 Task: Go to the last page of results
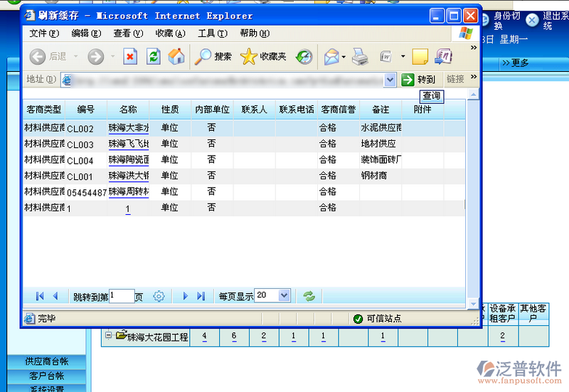(201, 296)
